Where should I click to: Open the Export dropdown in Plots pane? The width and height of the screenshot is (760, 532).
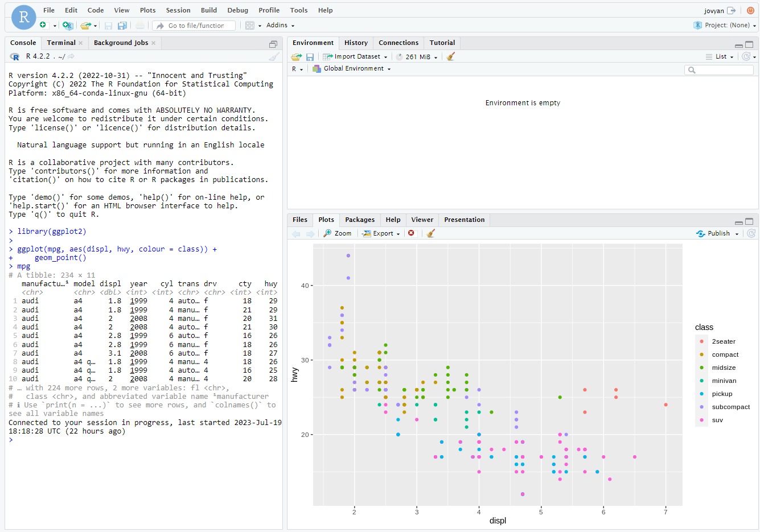tap(380, 233)
